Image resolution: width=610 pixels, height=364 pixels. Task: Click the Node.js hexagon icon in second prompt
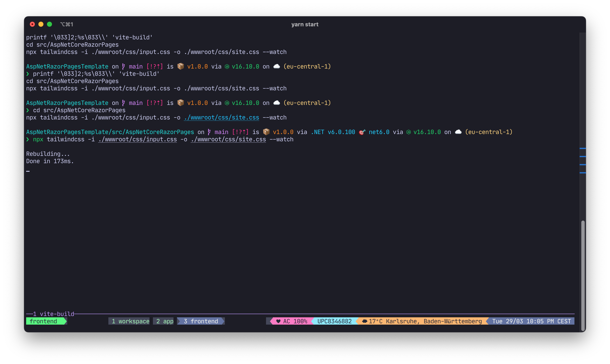click(227, 103)
